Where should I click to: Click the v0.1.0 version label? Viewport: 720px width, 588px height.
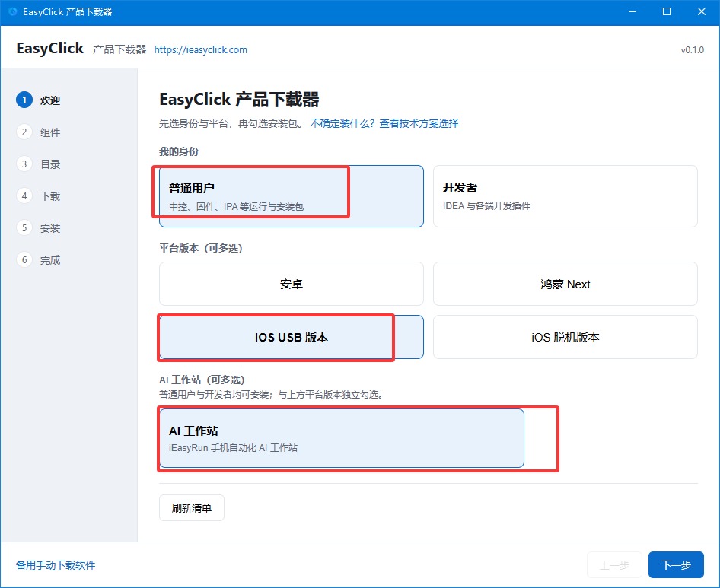(x=692, y=50)
